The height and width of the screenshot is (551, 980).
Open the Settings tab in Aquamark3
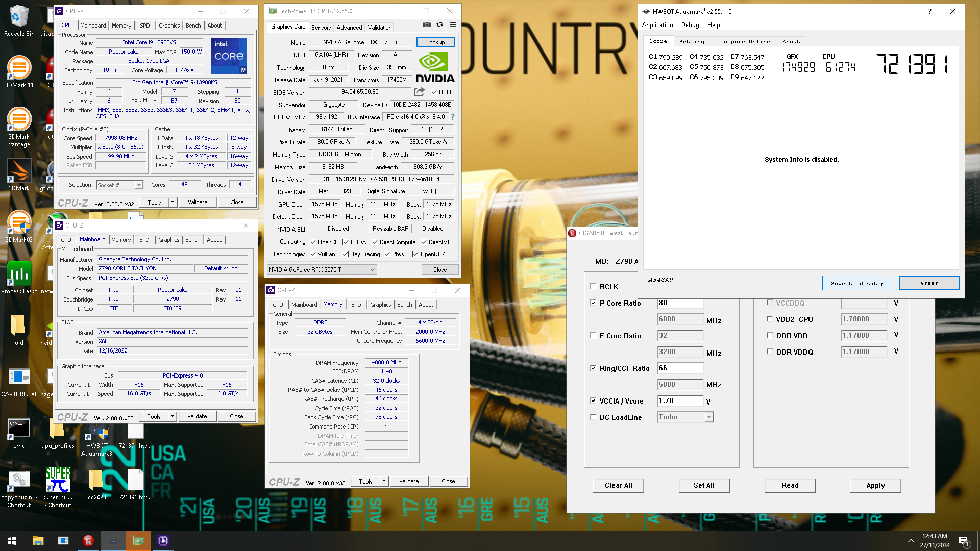693,41
